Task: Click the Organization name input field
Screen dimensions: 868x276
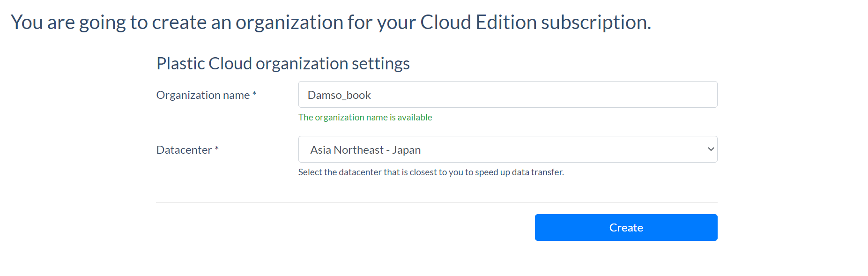Action: click(x=508, y=95)
